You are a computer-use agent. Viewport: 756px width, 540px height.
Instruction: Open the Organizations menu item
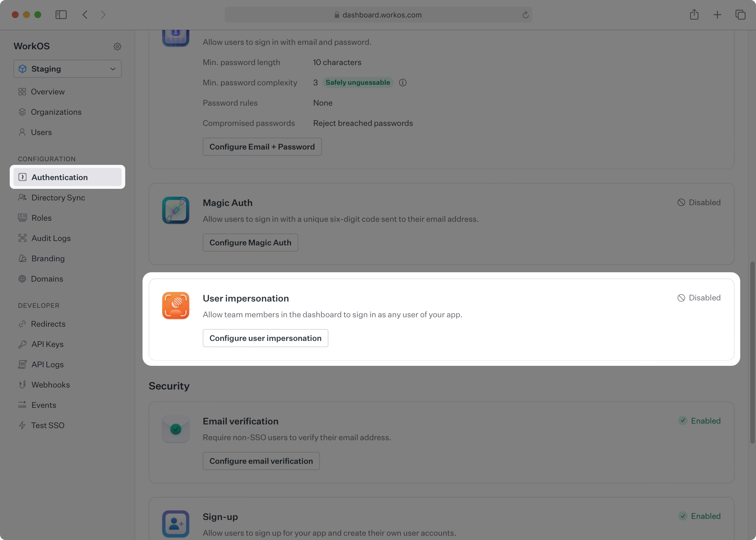[56, 112]
